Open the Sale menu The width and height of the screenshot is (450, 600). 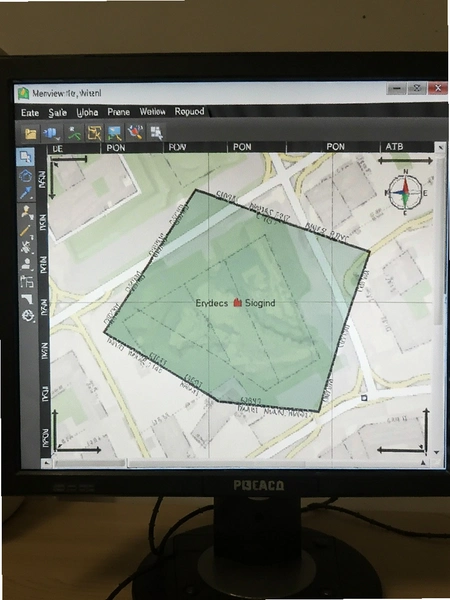[58, 112]
